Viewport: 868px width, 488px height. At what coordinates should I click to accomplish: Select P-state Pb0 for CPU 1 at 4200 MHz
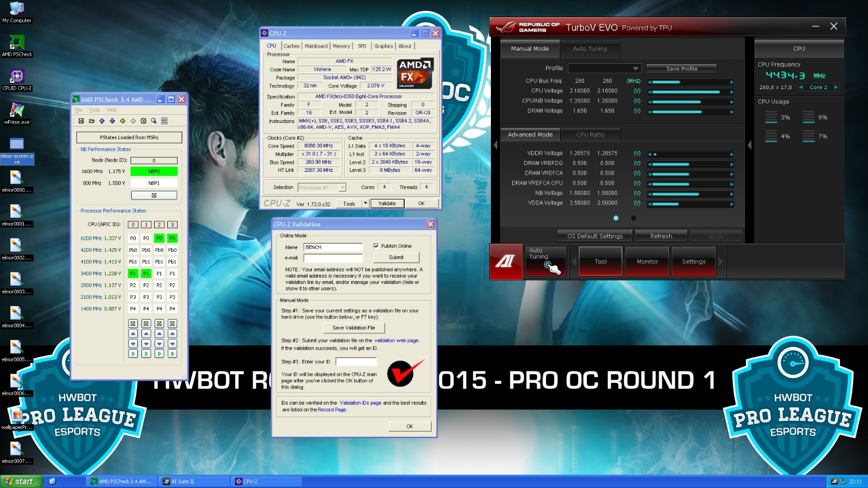coord(146,250)
